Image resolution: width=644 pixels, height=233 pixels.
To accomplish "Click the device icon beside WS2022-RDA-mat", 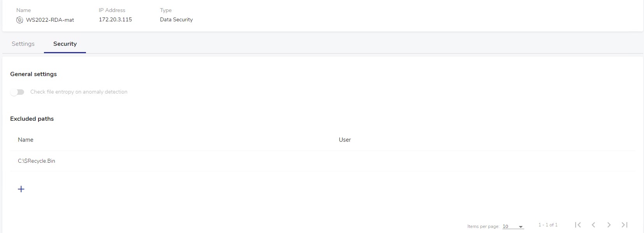I will pyautogui.click(x=19, y=20).
